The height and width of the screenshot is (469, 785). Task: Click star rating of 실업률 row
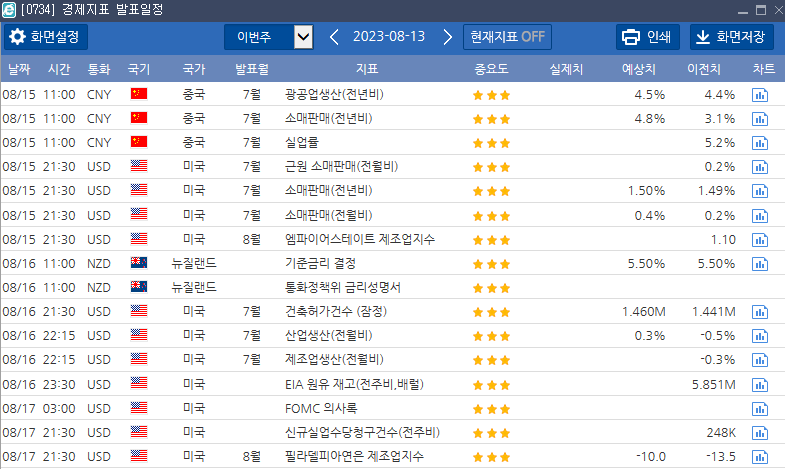point(491,144)
